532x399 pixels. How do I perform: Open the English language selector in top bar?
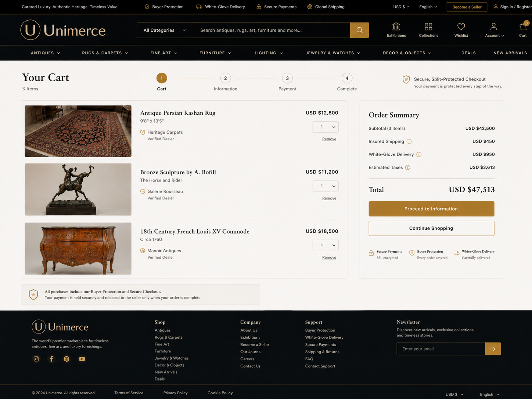pyautogui.click(x=428, y=7)
